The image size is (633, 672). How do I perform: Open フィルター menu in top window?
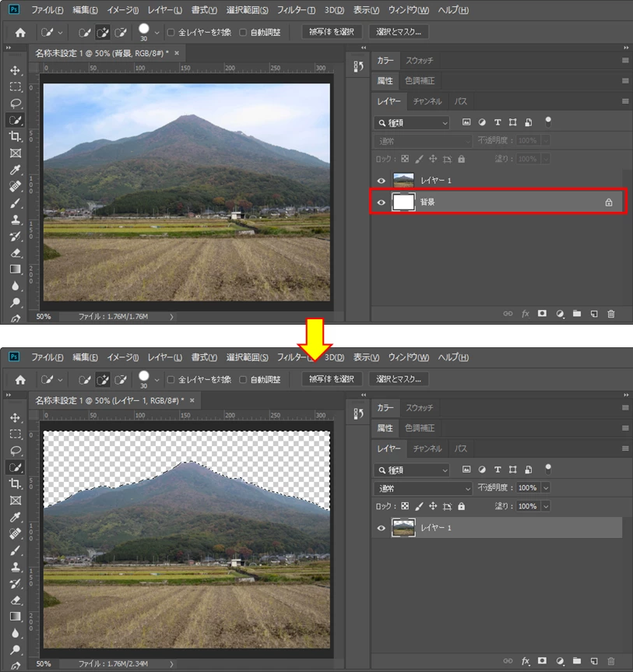tap(296, 10)
